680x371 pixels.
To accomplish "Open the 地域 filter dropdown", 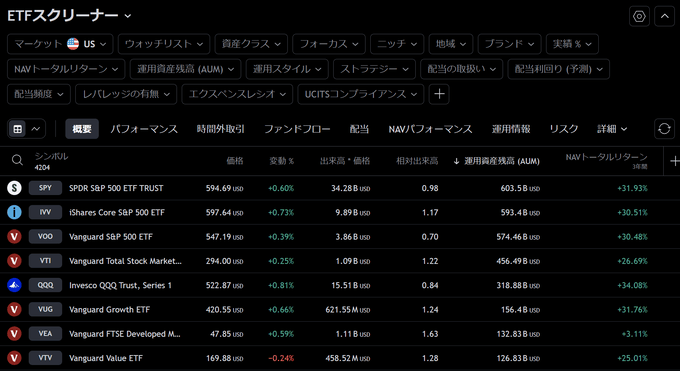I will [451, 44].
